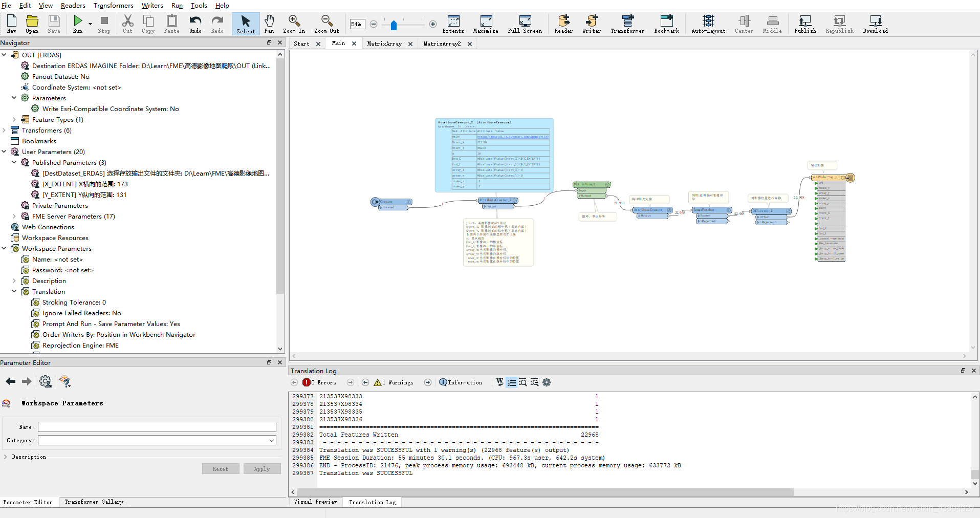Click the Copy toolbar icon
Viewport: 980px width, 518px height.
coord(148,24)
